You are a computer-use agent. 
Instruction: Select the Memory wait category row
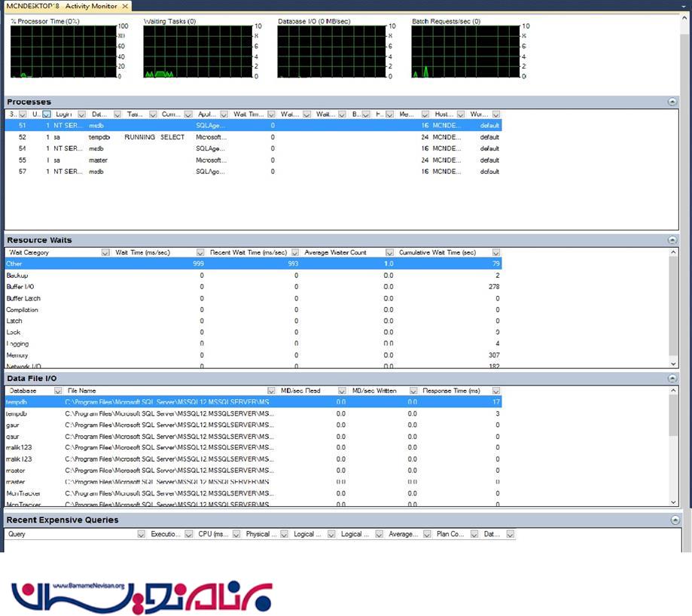tap(253, 355)
